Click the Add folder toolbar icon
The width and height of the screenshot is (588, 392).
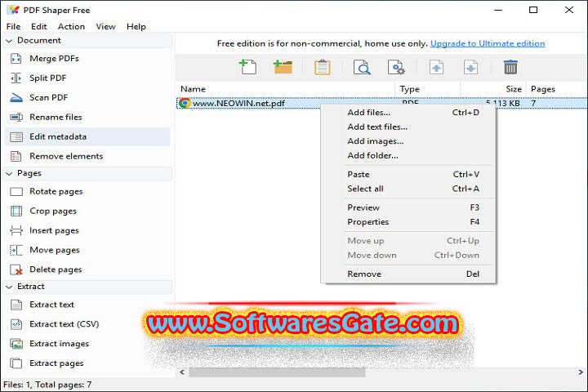point(283,67)
